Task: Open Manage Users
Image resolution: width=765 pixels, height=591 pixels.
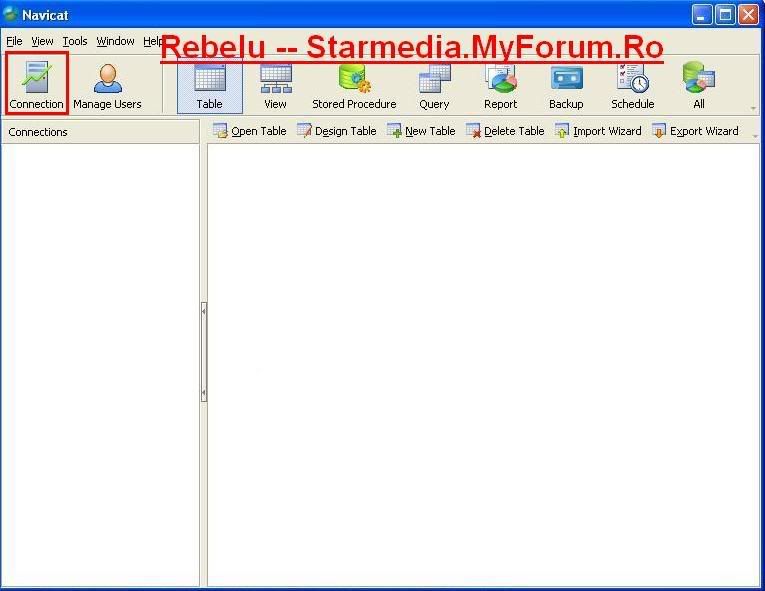Action: [107, 86]
